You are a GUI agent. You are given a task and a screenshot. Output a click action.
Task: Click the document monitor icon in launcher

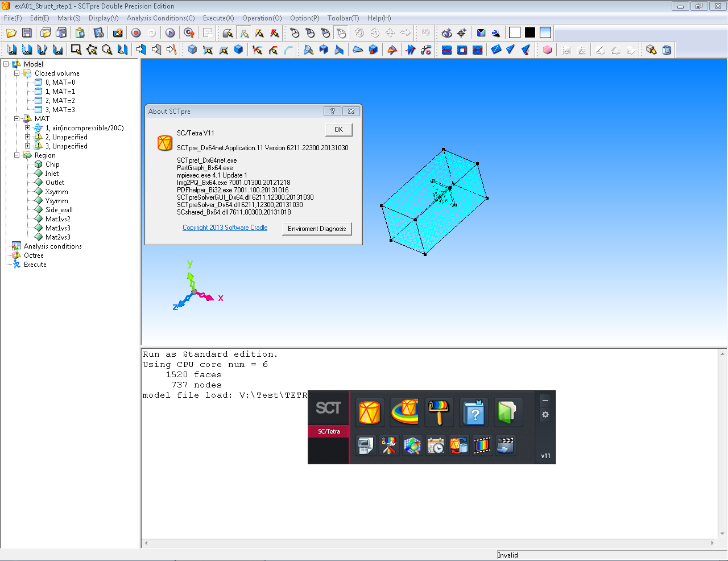coord(366,445)
